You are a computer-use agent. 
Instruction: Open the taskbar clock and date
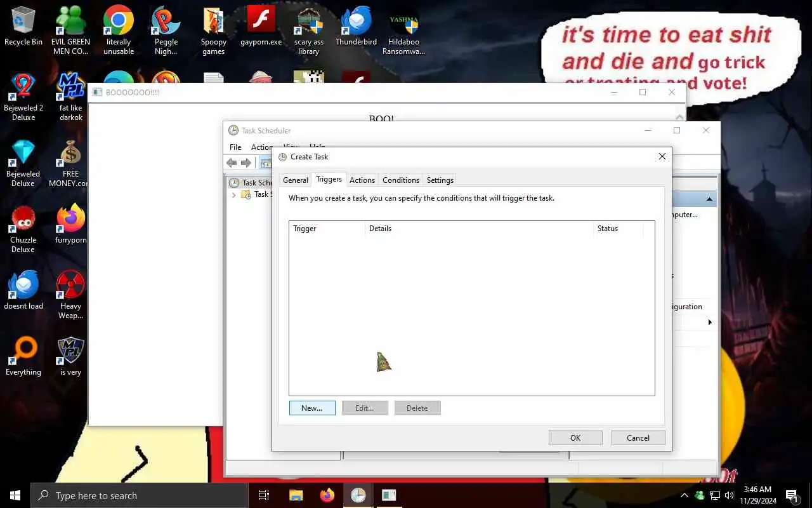[x=757, y=495]
